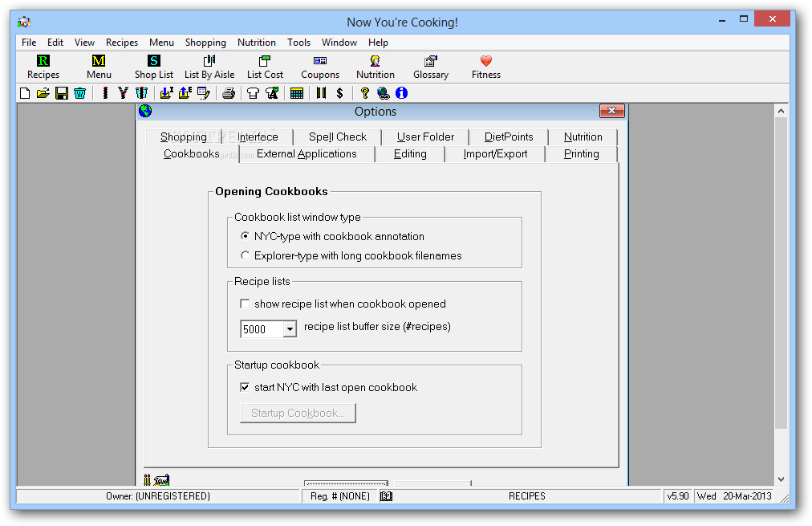Switch to the External Applications tab
Screen dimensions: 812x526
307,154
